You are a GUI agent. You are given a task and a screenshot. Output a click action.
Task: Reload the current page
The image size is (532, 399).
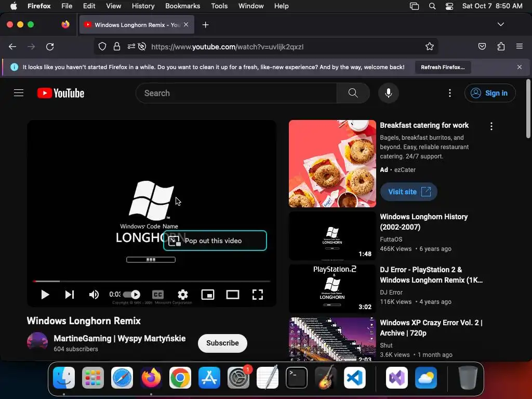50,46
